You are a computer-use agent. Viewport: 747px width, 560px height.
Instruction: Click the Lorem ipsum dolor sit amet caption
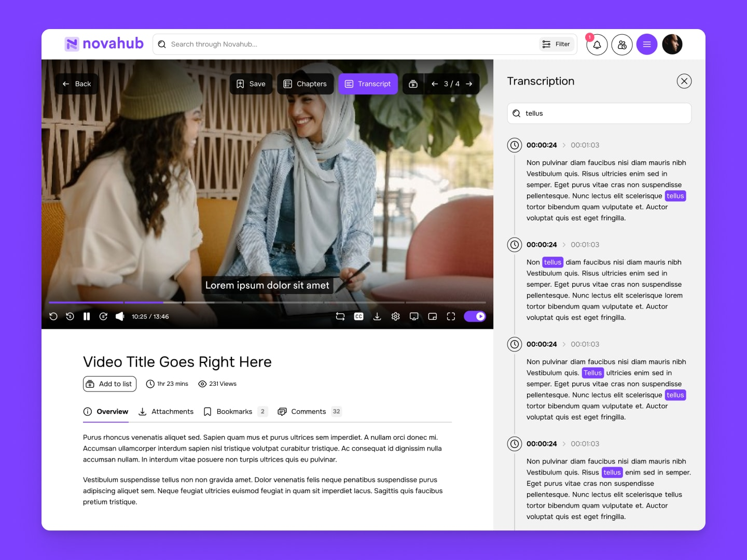click(267, 285)
